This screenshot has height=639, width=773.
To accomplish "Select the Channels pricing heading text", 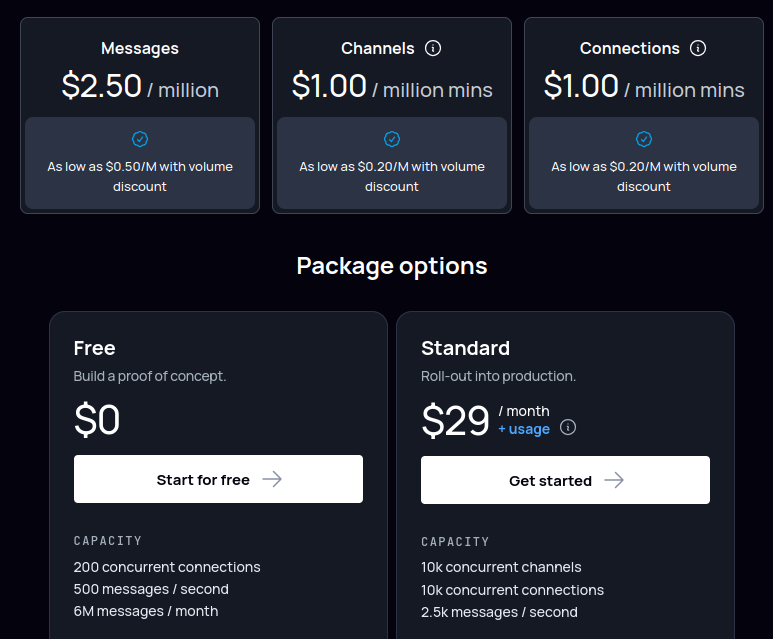I will tap(378, 48).
